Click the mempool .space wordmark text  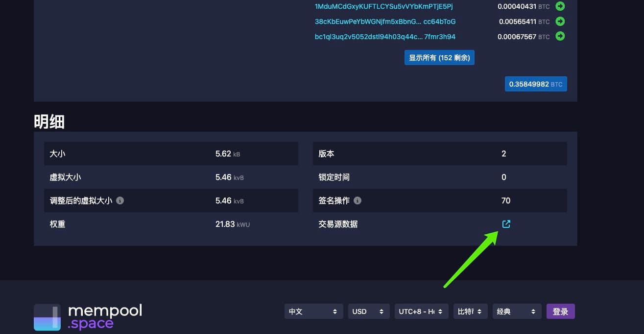pyautogui.click(x=105, y=316)
